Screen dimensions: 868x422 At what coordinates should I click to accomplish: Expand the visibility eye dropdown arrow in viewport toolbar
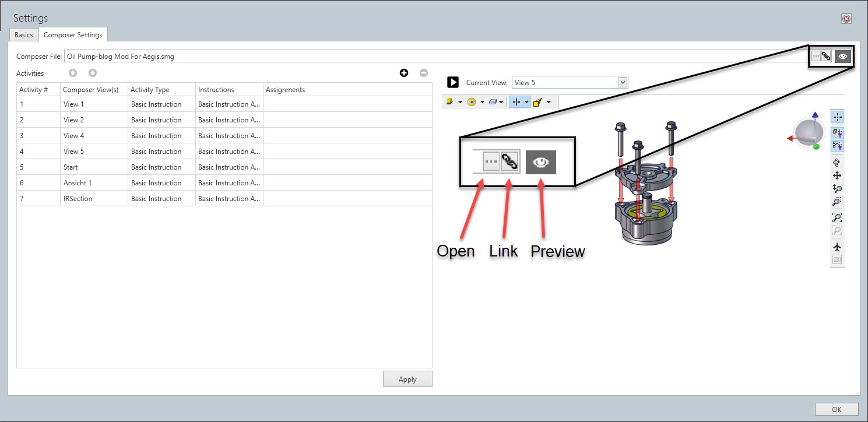coord(482,102)
